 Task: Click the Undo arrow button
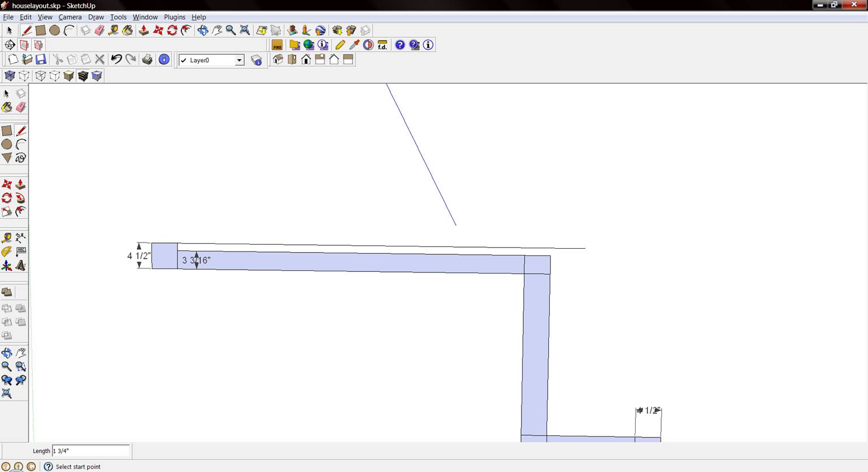116,59
